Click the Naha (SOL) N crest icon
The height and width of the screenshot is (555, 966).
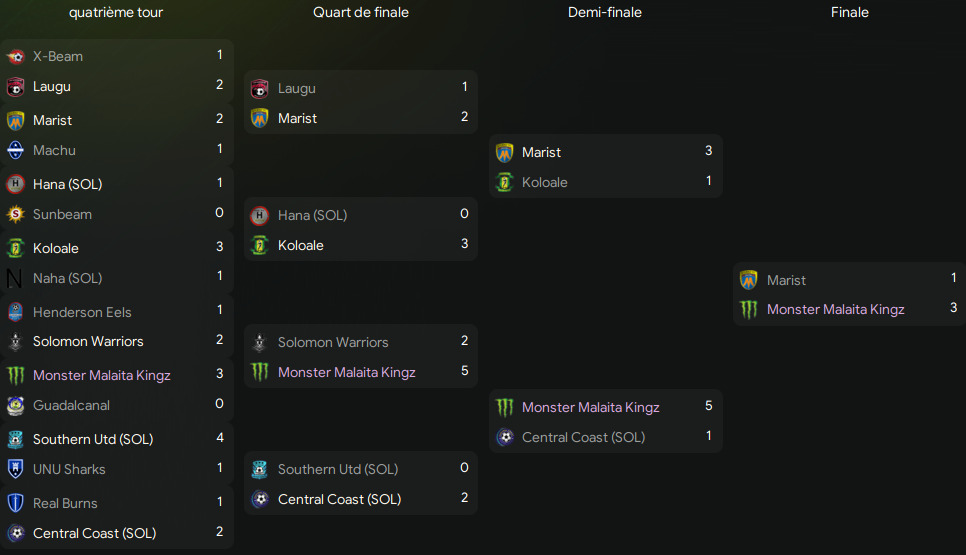14,278
